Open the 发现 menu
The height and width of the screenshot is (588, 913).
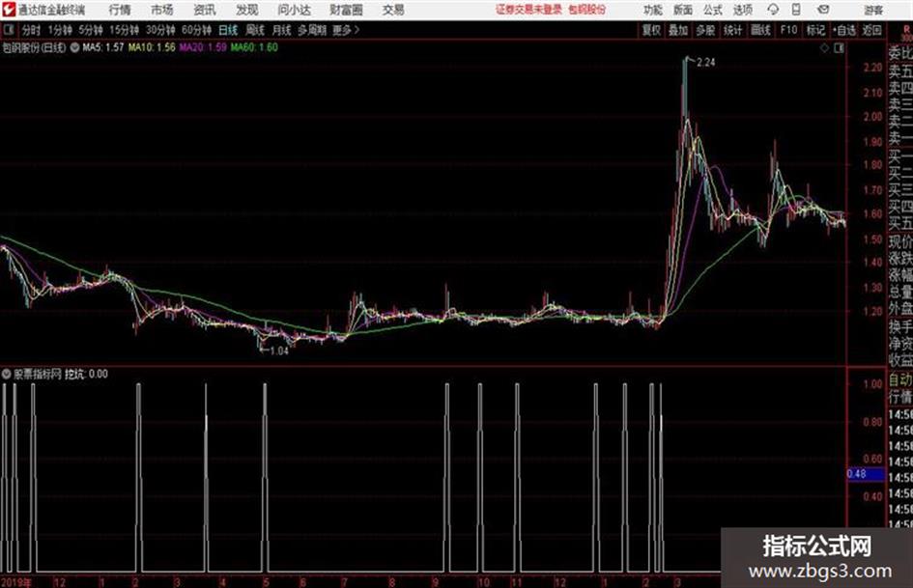(x=247, y=10)
